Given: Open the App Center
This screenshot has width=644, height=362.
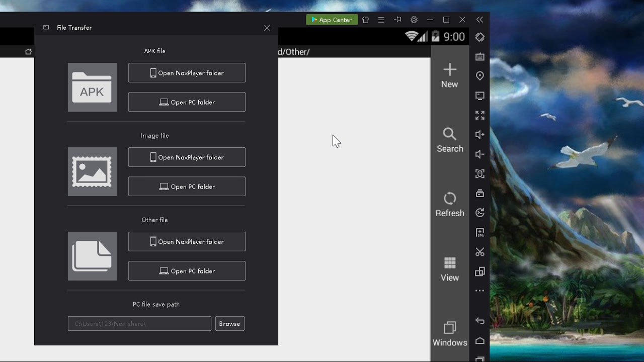Looking at the screenshot, I should (x=332, y=20).
